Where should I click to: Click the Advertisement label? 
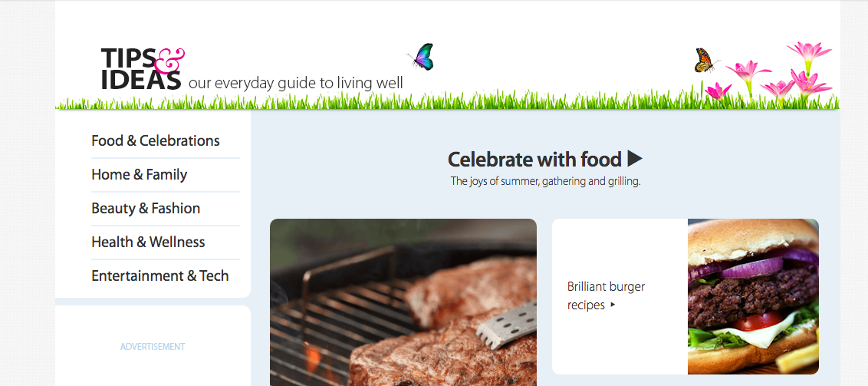[x=153, y=347]
